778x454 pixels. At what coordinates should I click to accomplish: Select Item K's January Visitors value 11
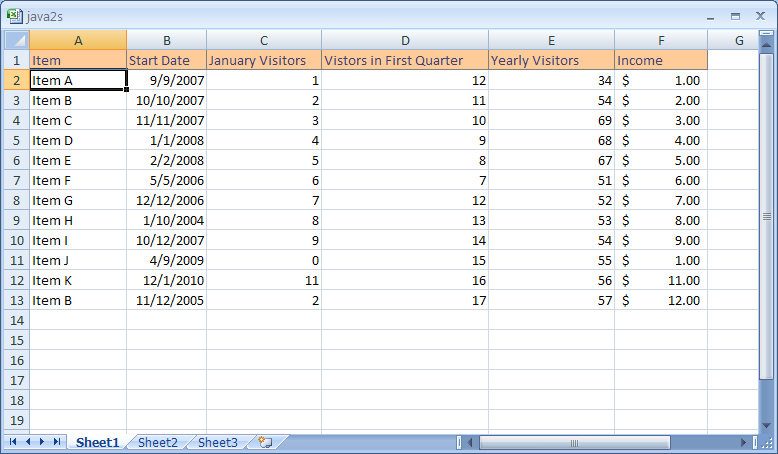tap(264, 280)
